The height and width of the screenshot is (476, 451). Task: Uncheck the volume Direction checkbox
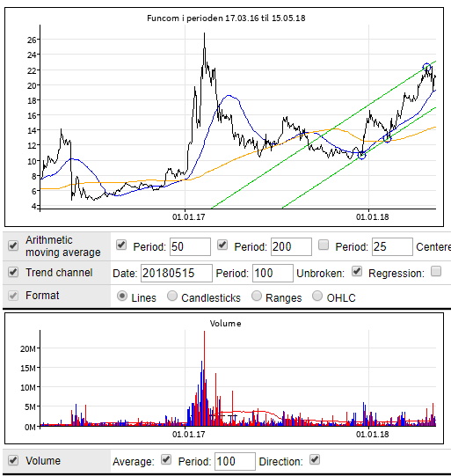[315, 459]
